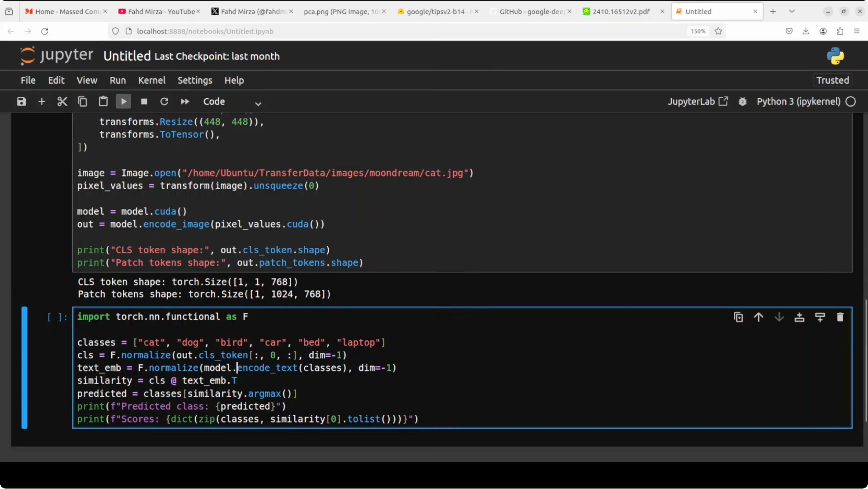Toggle the bookmark star in the address bar
The image size is (868, 489).
(x=718, y=31)
